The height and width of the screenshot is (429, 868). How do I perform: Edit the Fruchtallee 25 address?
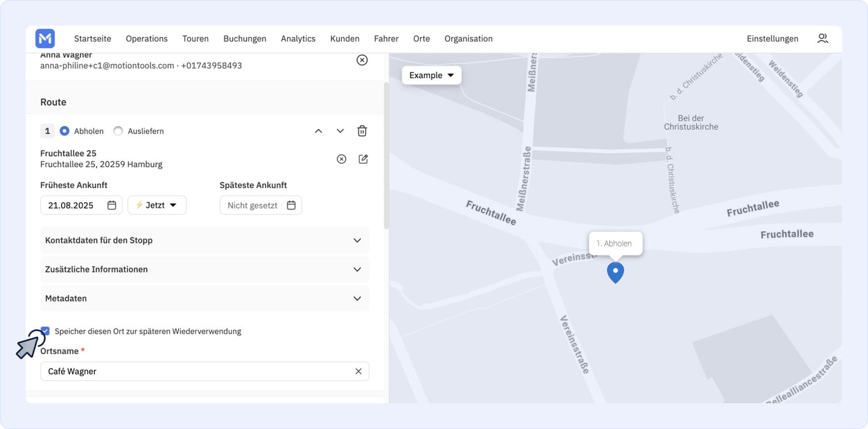(x=363, y=159)
